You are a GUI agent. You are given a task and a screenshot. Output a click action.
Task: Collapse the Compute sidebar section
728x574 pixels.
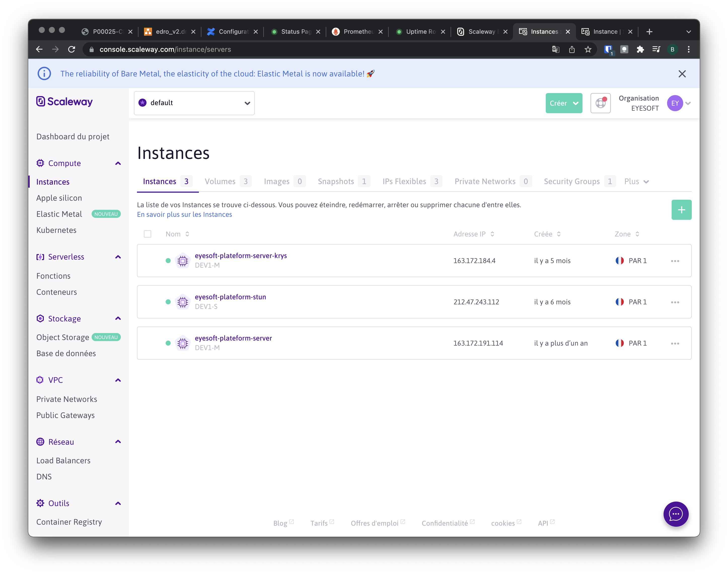118,163
